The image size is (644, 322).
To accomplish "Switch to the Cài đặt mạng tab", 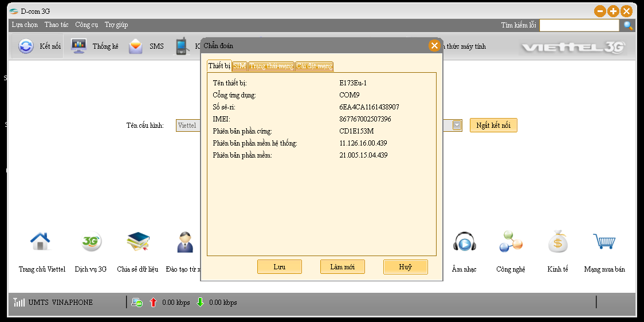I will 314,66.
